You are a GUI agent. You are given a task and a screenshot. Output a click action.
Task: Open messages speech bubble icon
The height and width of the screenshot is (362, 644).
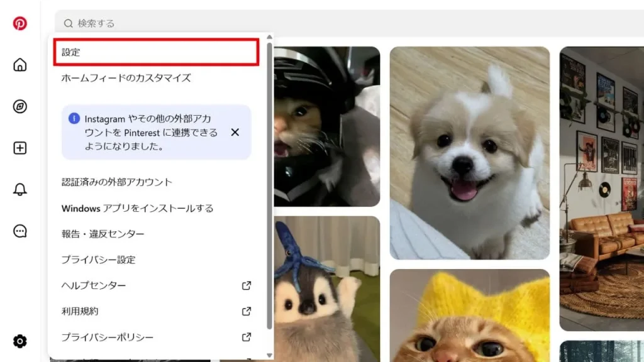pyautogui.click(x=19, y=231)
